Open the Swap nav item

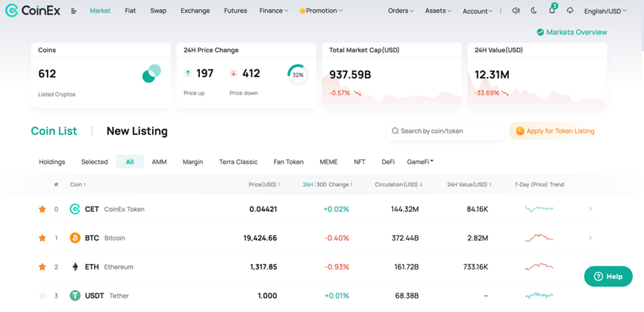[158, 10]
